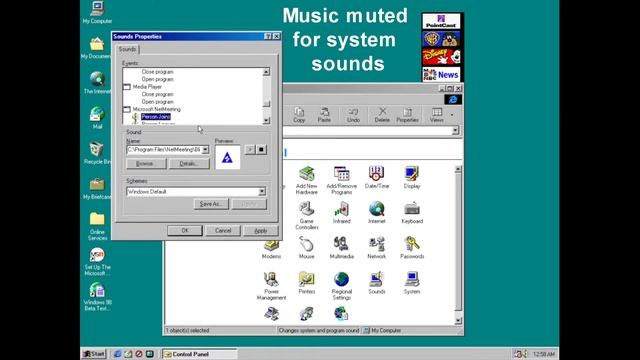
Task: Select Open program under Media Player
Action: [158, 102]
